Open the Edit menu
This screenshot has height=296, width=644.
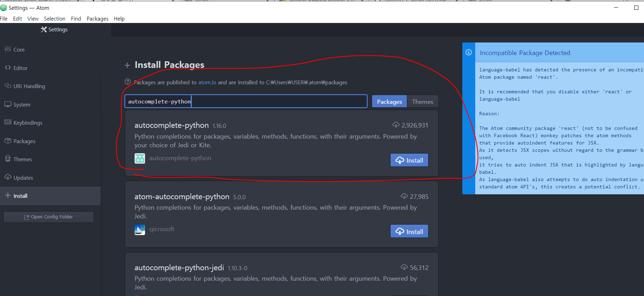click(x=17, y=19)
